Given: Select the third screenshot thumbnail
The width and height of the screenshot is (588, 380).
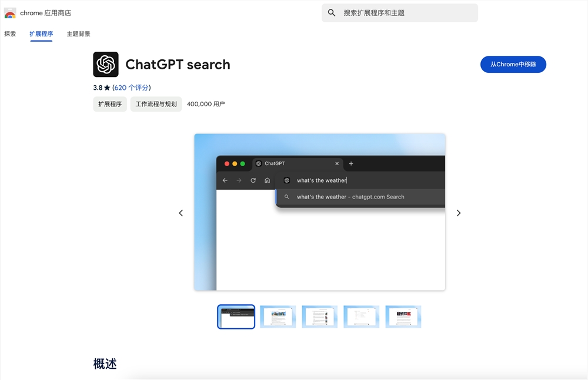Looking at the screenshot, I should click(320, 317).
